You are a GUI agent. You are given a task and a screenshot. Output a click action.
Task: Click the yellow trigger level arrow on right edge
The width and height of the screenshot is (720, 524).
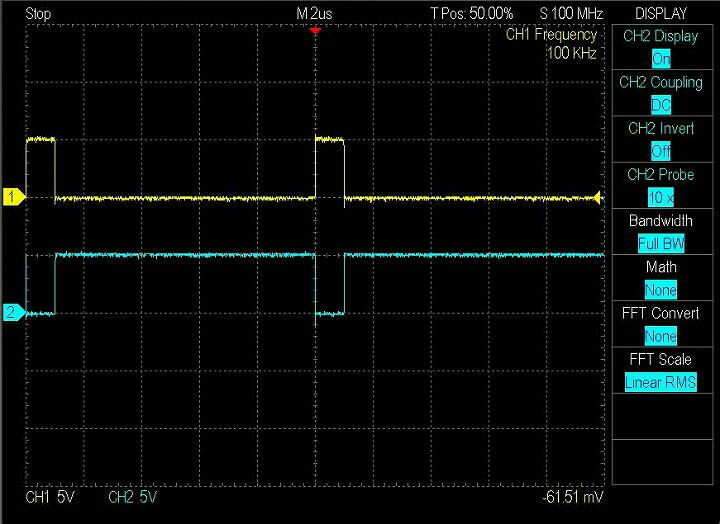pyautogui.click(x=597, y=197)
